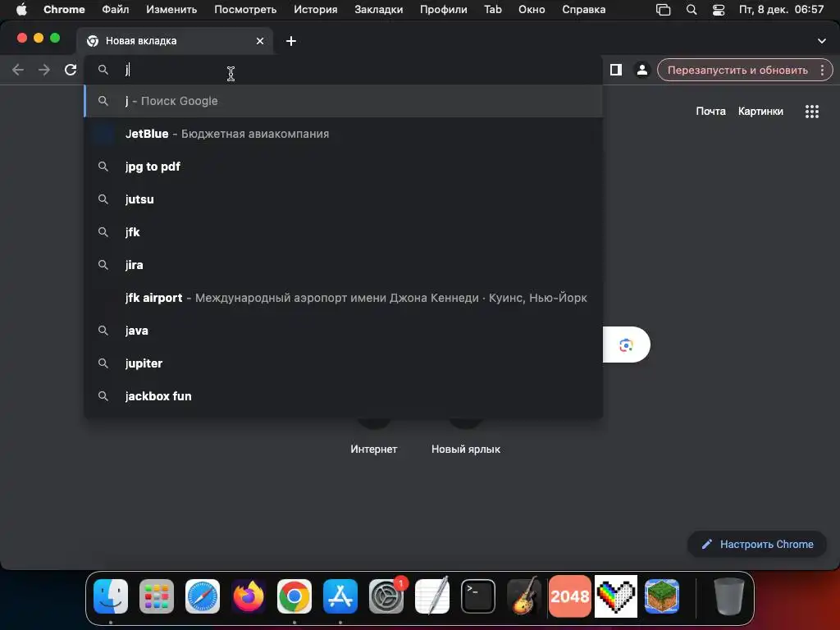
Task: Click the Stage Manager windows icon
Action: [x=663, y=10]
